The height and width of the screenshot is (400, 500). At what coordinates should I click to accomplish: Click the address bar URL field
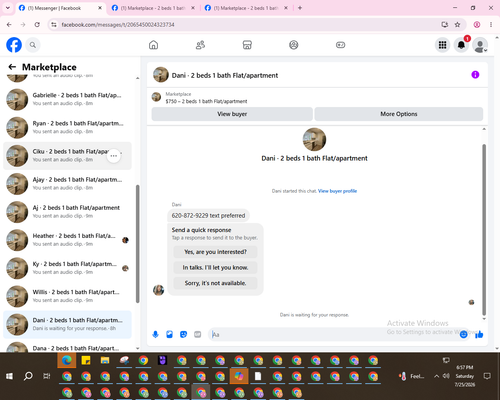[247, 25]
